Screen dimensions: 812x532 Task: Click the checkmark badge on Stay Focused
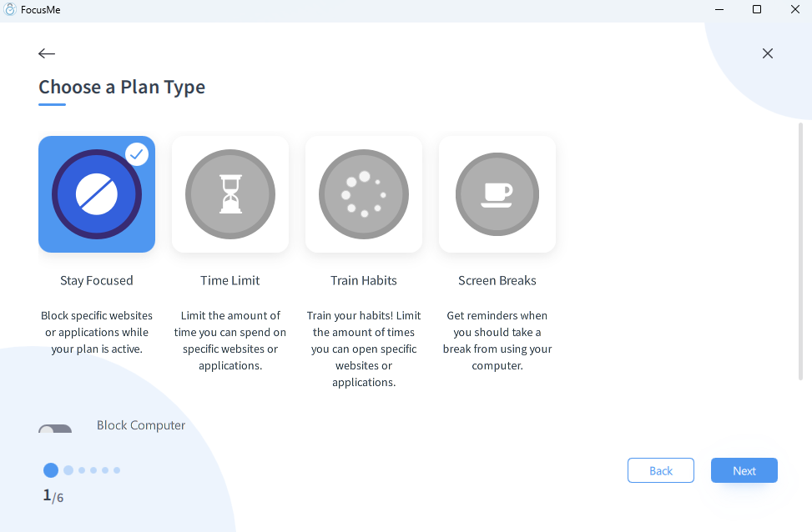click(x=137, y=154)
